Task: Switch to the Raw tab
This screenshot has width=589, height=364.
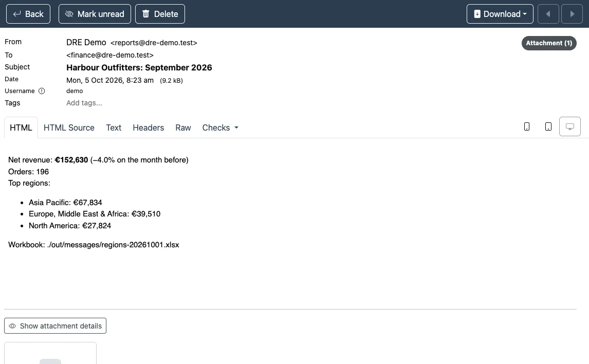Action: pos(183,128)
